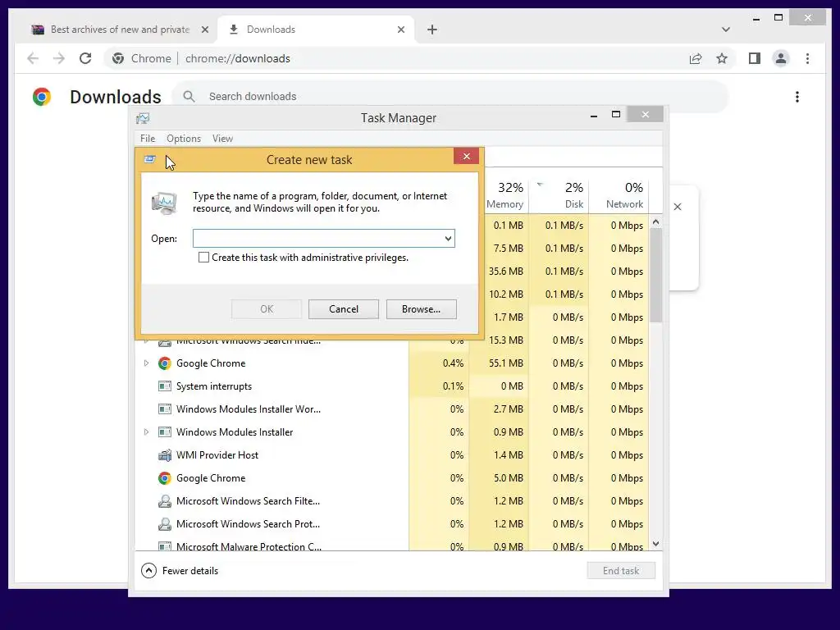Viewport: 840px width, 630px height.
Task: Dismiss the download card behind Task Manager
Action: [x=677, y=207]
